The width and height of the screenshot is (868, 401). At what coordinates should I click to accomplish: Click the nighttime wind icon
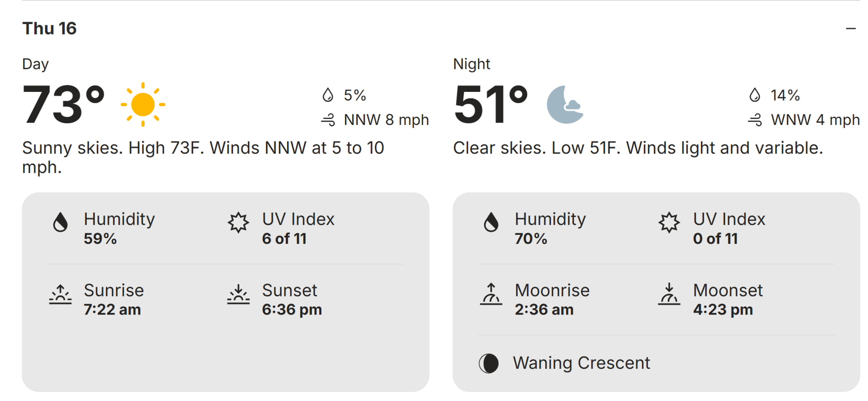pyautogui.click(x=755, y=120)
